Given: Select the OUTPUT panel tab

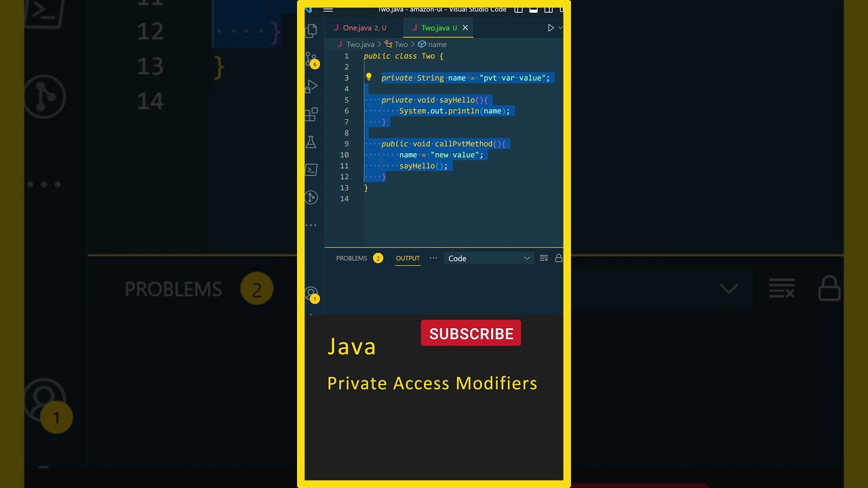Looking at the screenshot, I should click(408, 258).
